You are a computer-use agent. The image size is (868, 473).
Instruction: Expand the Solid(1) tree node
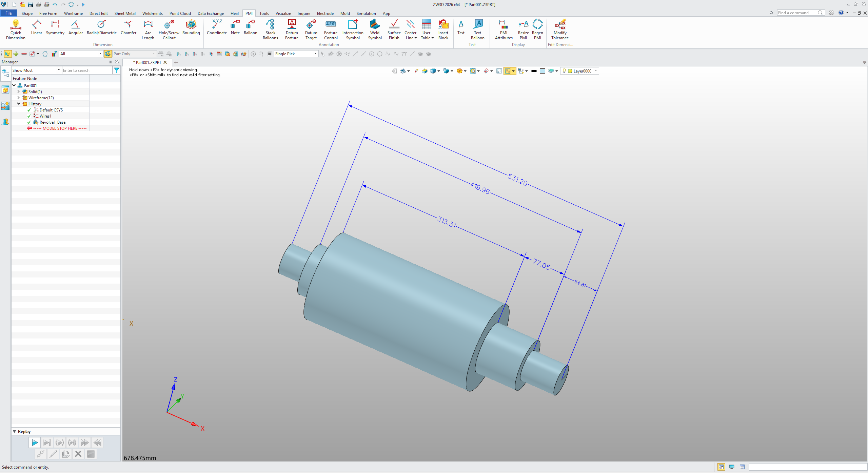pos(18,91)
